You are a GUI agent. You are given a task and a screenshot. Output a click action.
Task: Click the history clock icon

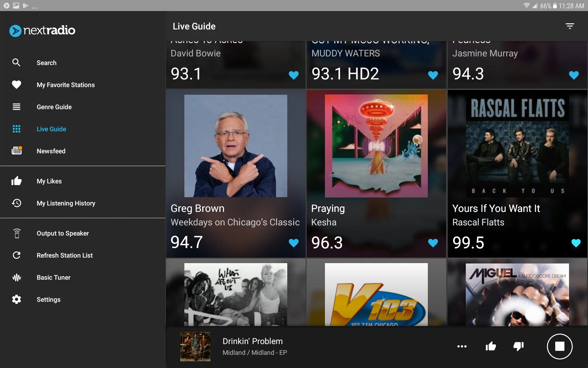pos(17,203)
